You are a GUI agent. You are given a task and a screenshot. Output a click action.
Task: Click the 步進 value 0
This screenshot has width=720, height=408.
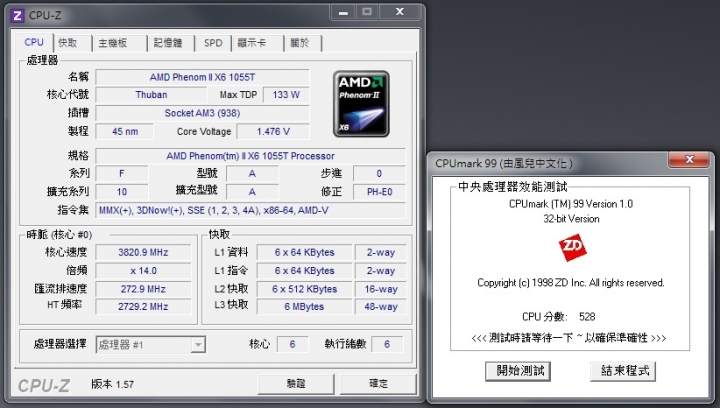(x=379, y=174)
